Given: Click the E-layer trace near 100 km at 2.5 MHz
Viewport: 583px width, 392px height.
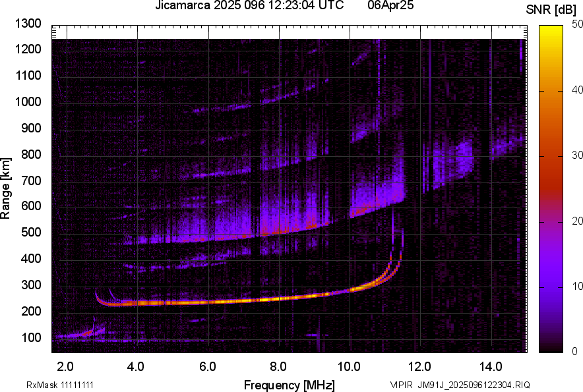Looking at the screenshot, I should point(85,333).
